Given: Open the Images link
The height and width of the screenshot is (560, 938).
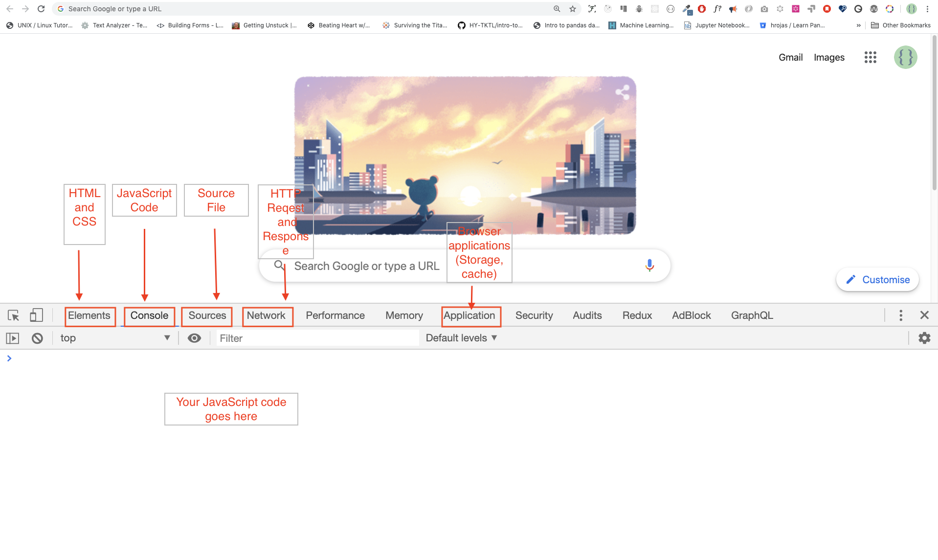Looking at the screenshot, I should point(829,57).
